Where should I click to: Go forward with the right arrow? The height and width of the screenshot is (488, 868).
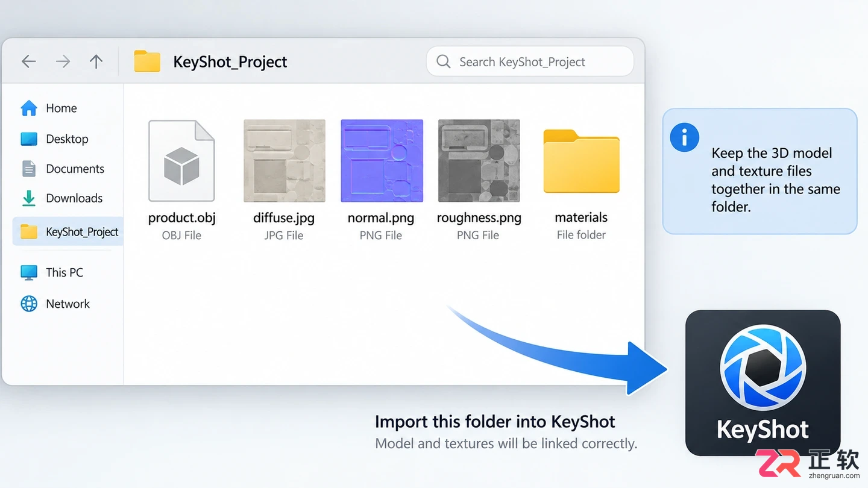pyautogui.click(x=63, y=61)
